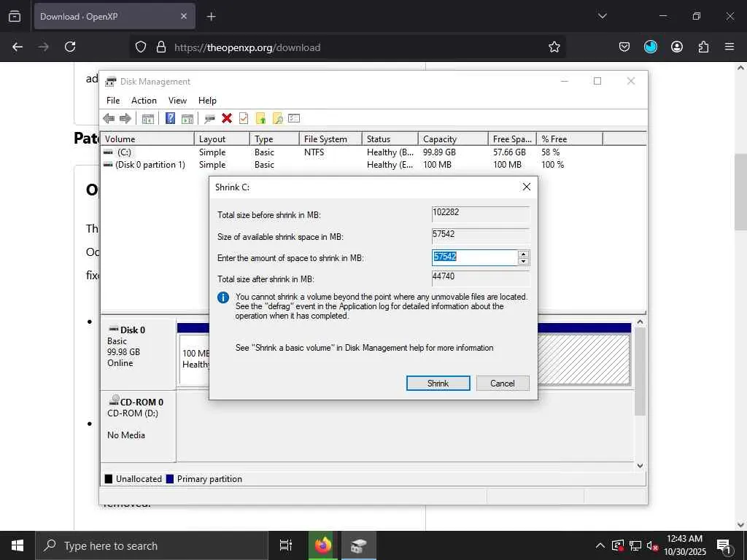Close the Download · OpenXP tab

point(184,17)
